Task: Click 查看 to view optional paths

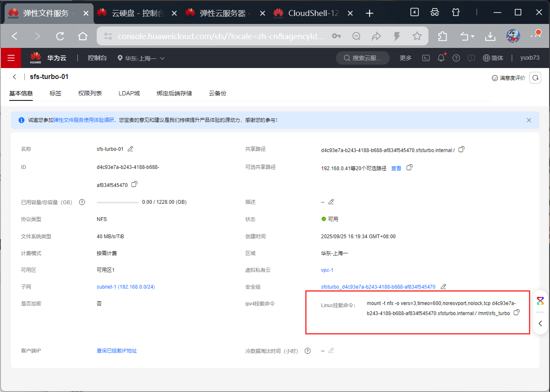Action: coord(396,168)
